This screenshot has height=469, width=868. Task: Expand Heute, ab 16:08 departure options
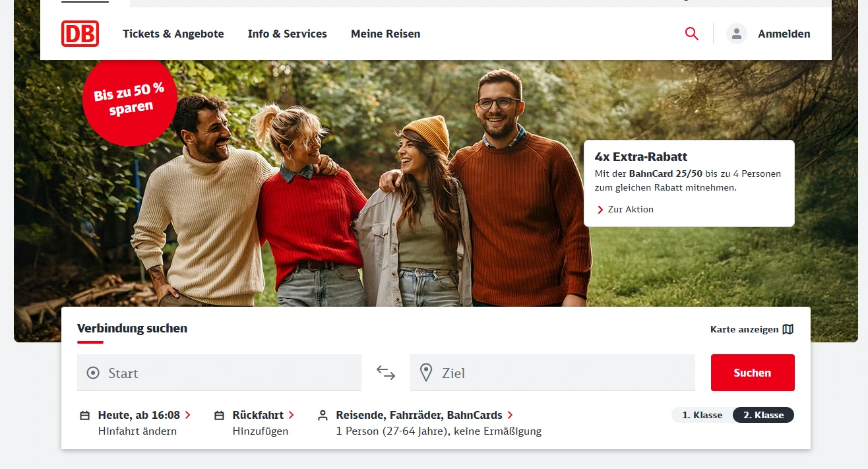coord(144,415)
